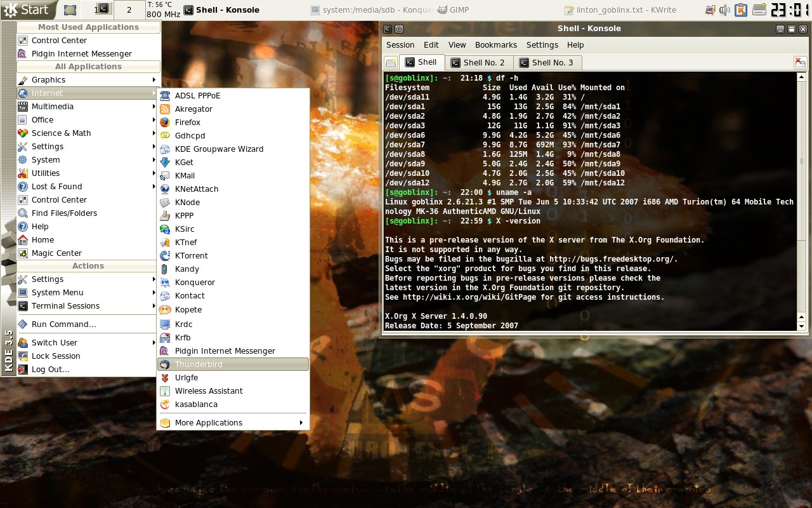This screenshot has height=508, width=812.
Task: Launch Konqueror browser
Action: tap(233, 283)
